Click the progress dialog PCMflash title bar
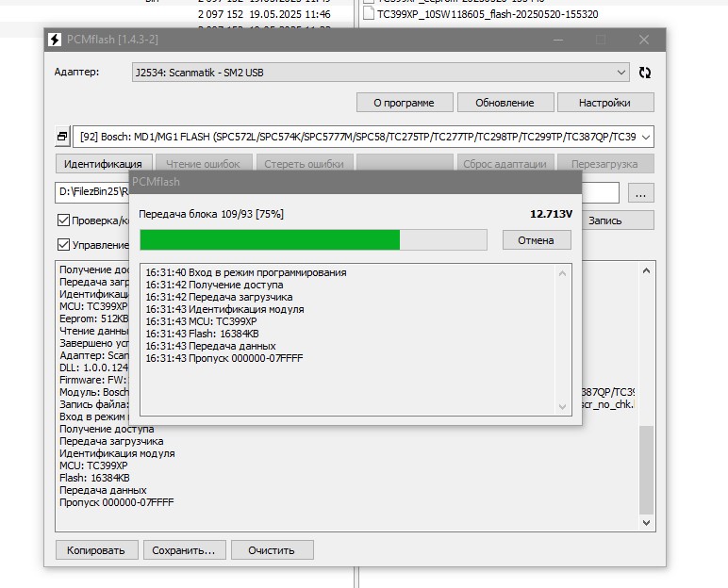Image resolution: width=728 pixels, height=588 pixels. pyautogui.click(x=356, y=182)
